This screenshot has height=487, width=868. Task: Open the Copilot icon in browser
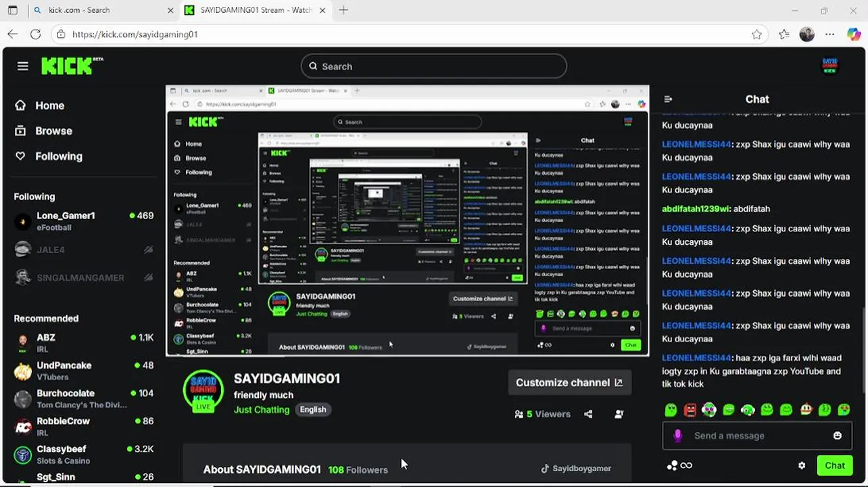point(854,34)
